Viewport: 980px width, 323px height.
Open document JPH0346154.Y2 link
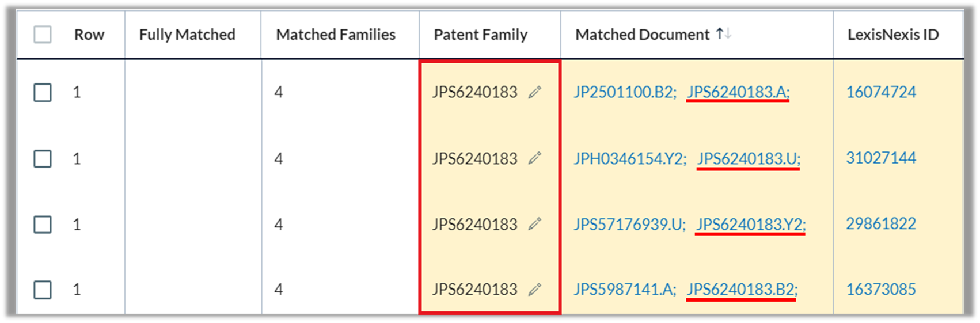point(630,158)
